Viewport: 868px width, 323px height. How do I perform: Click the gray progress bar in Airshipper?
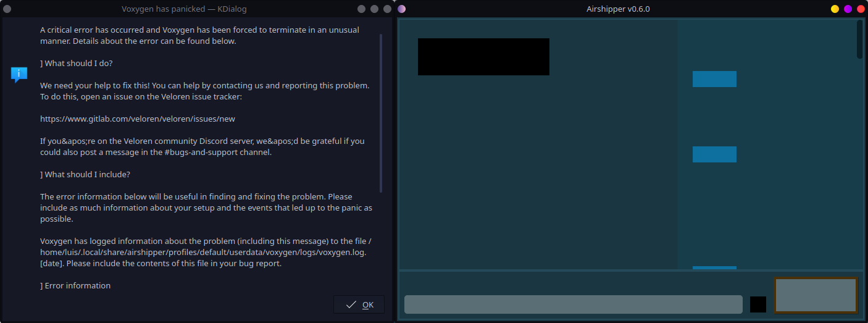point(573,304)
